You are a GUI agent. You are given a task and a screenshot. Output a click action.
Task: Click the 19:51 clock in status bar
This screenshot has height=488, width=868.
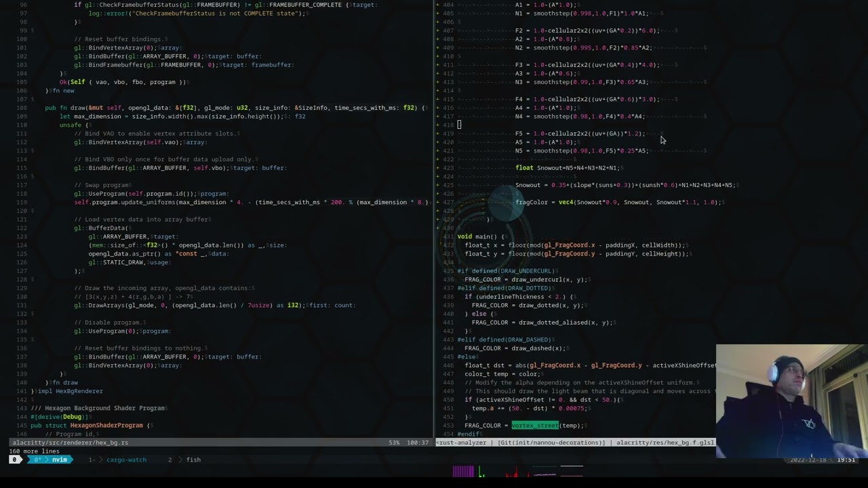point(846,460)
